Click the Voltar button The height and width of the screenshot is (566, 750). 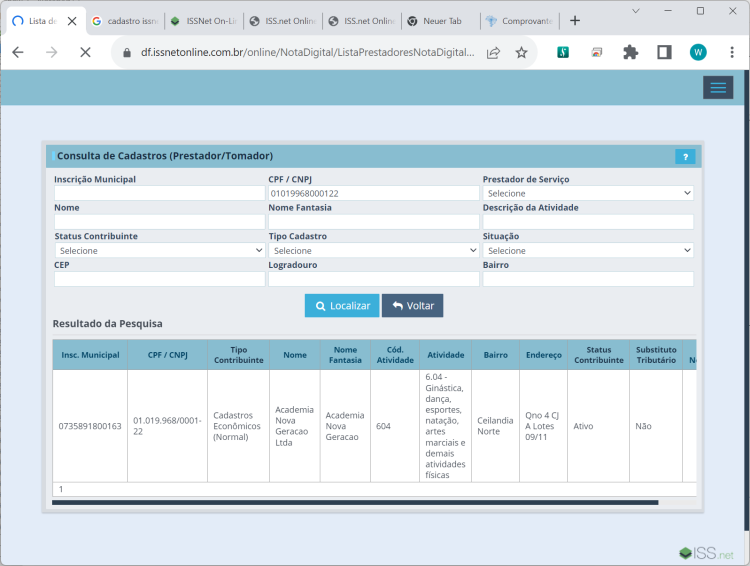[x=412, y=306]
